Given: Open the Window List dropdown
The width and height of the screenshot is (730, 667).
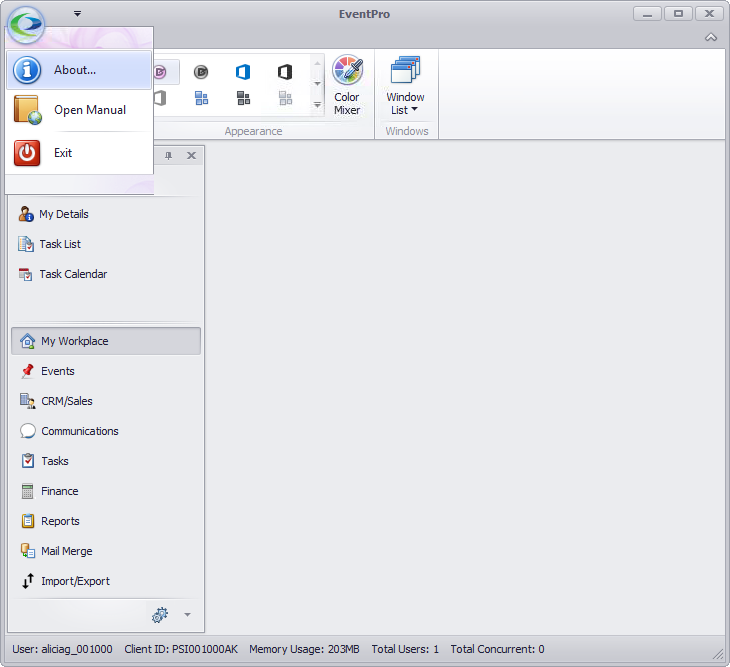Looking at the screenshot, I should coord(406,85).
